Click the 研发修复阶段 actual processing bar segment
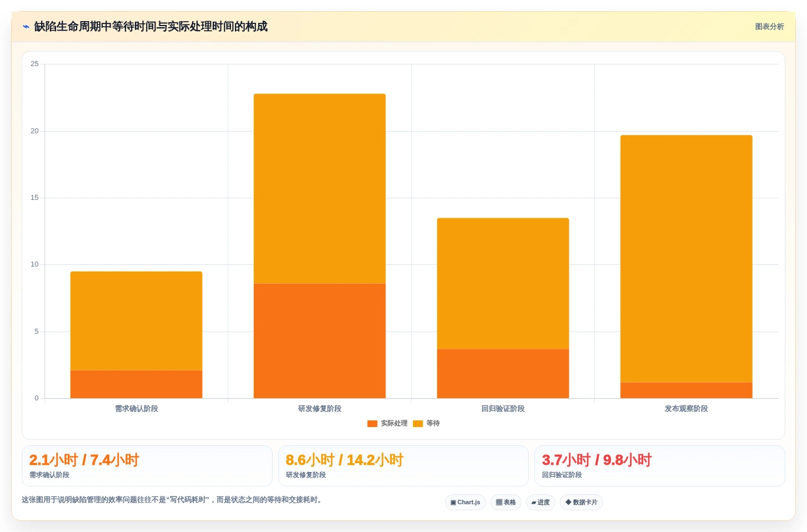This screenshot has width=807, height=532. click(319, 341)
